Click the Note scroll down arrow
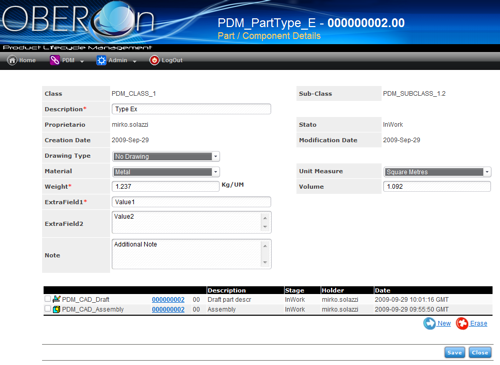Screen dimensions: 500x365 click(x=265, y=262)
